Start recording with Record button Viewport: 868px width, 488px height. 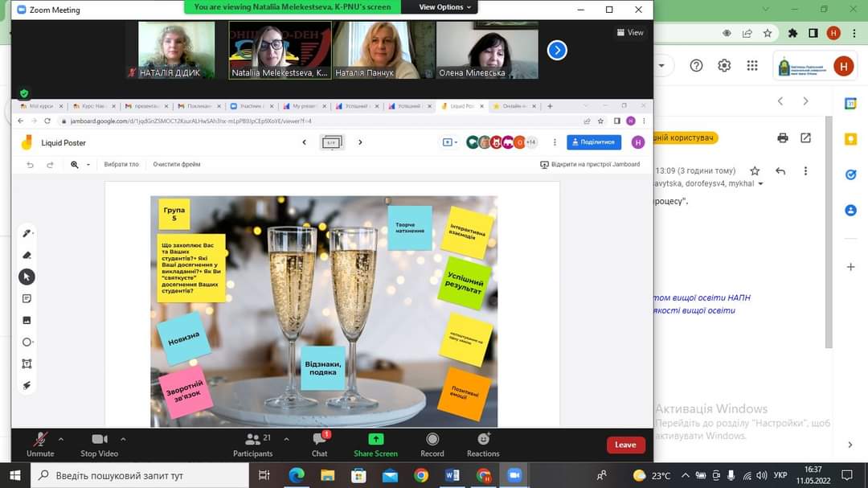[x=432, y=444]
